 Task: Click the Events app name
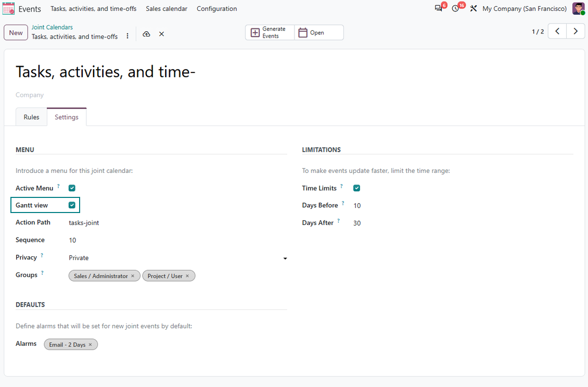click(30, 9)
